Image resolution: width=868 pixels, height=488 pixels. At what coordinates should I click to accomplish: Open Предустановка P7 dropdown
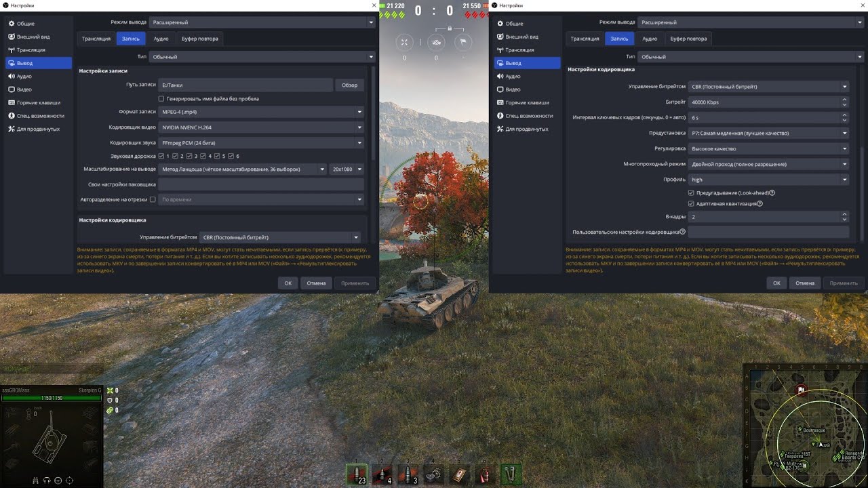tap(769, 134)
